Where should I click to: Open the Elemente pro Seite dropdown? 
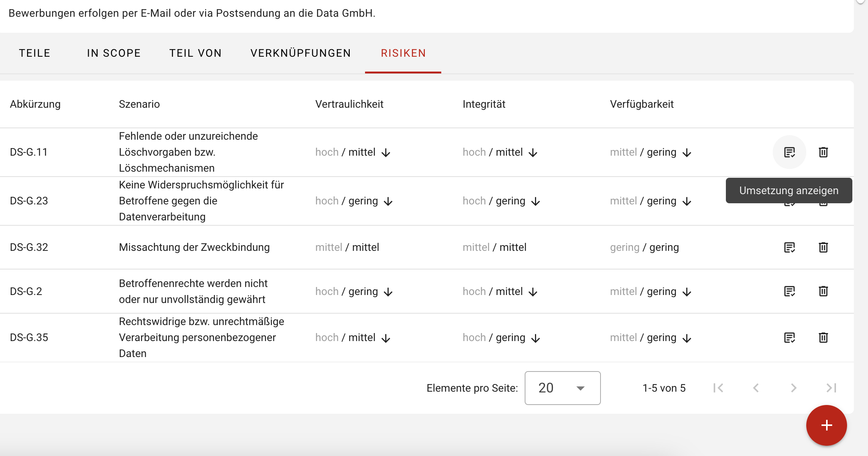tap(562, 388)
